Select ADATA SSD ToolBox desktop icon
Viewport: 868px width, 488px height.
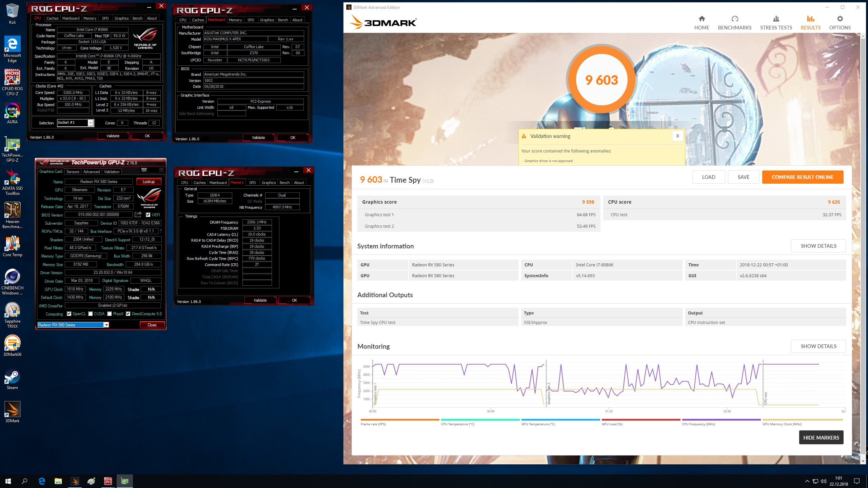12,182
